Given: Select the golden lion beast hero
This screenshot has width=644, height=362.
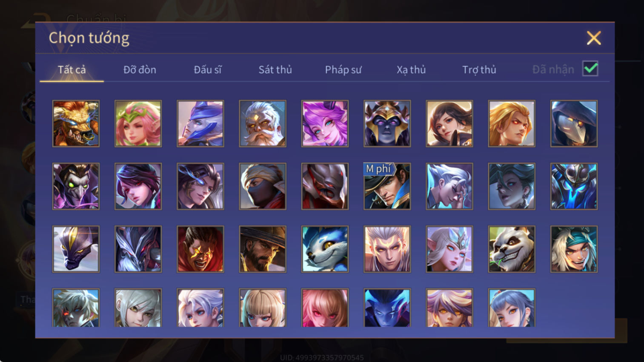Looking at the screenshot, I should [76, 124].
